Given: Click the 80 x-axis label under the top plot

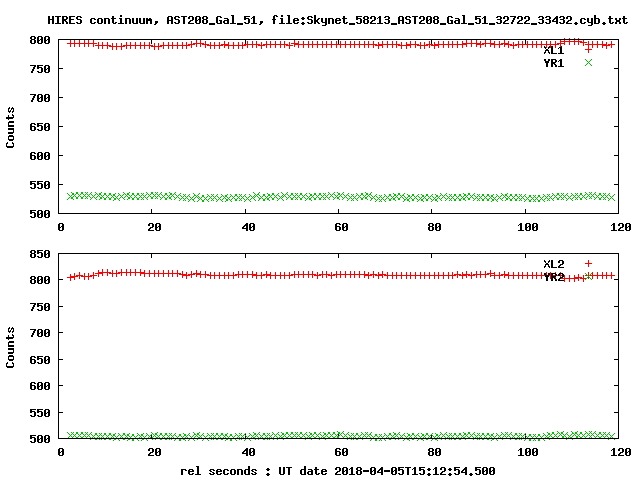Looking at the screenshot, I should (x=434, y=227).
